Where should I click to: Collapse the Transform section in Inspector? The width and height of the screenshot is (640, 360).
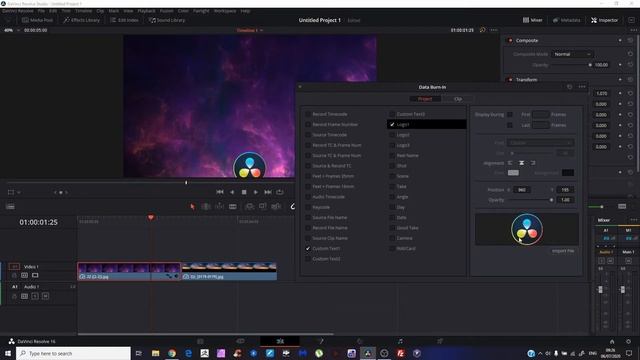[x=526, y=80]
